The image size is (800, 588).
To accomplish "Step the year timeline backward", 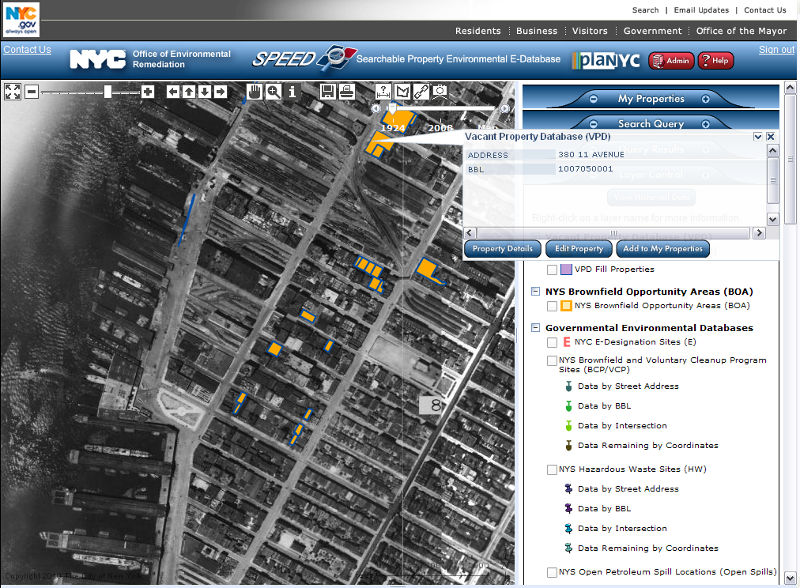I will coord(376,108).
